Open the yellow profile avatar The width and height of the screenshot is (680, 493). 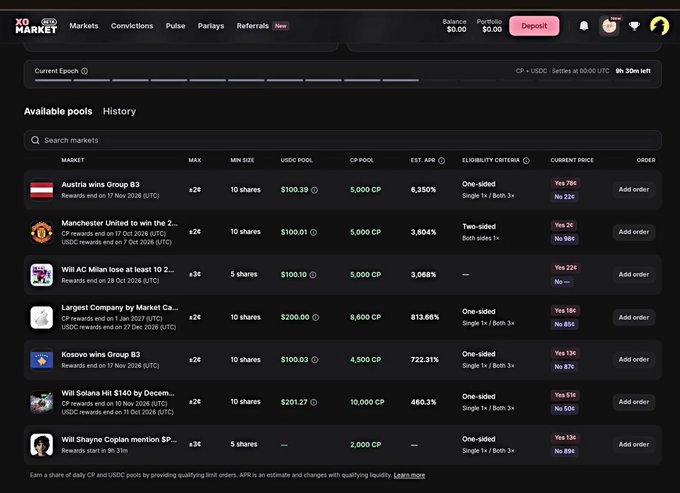click(659, 26)
